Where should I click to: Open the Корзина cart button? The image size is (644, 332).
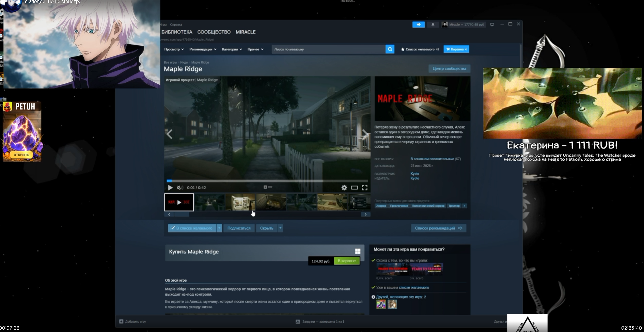tap(456, 49)
